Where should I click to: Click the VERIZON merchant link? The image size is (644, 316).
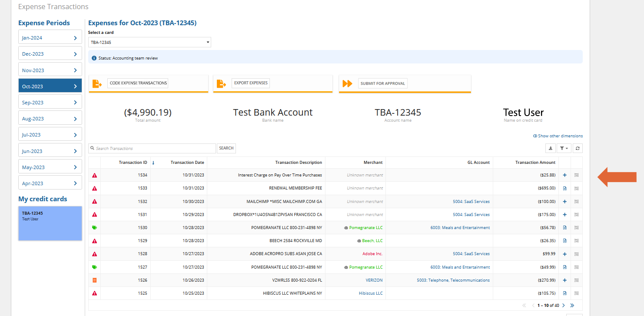pyautogui.click(x=374, y=280)
